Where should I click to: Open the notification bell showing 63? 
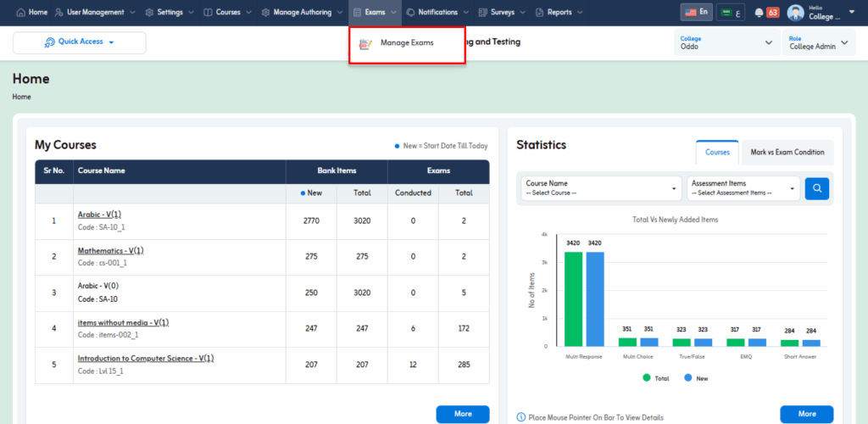pos(758,13)
